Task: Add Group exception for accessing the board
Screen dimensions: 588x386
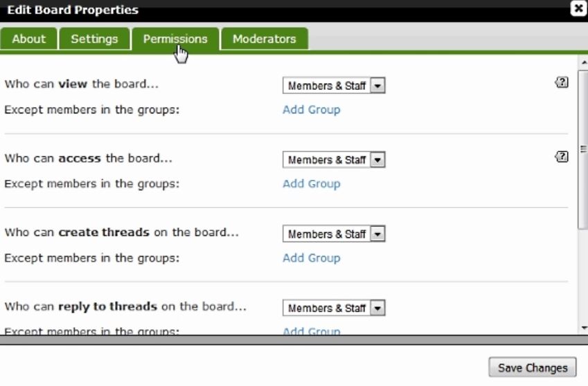Action: (311, 184)
